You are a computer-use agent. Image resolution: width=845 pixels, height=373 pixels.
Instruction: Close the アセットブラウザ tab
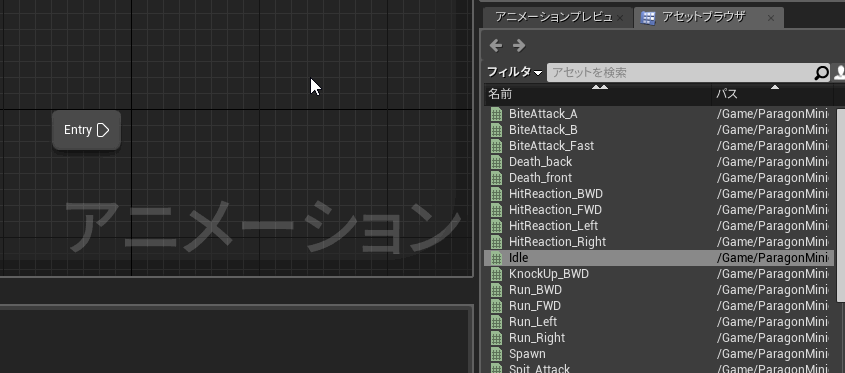click(x=771, y=18)
